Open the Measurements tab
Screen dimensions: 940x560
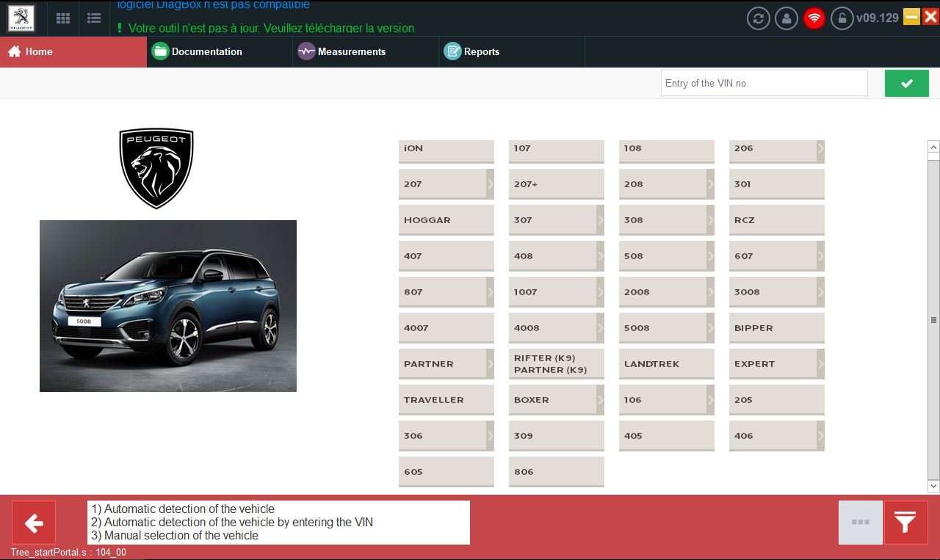(351, 51)
